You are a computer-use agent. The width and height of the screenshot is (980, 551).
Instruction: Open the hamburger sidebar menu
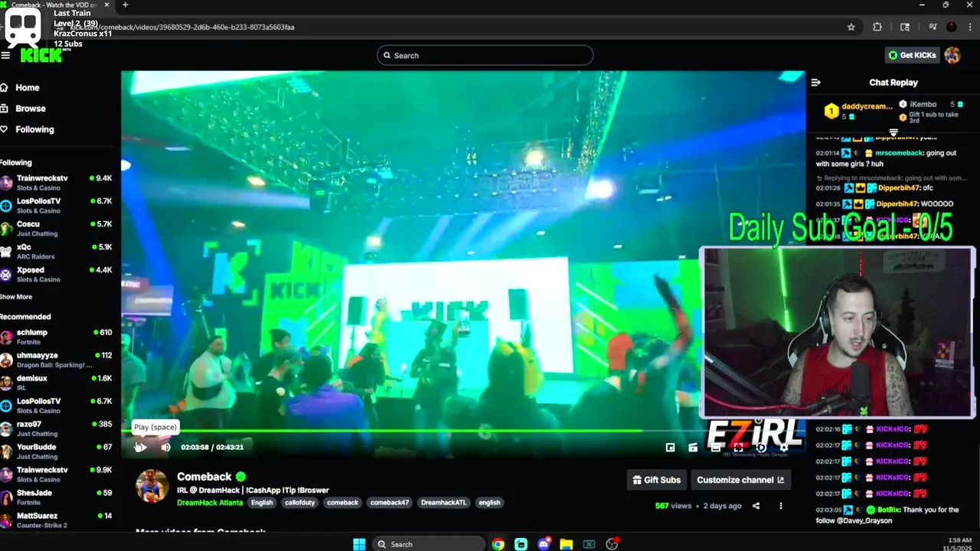pyautogui.click(x=5, y=55)
